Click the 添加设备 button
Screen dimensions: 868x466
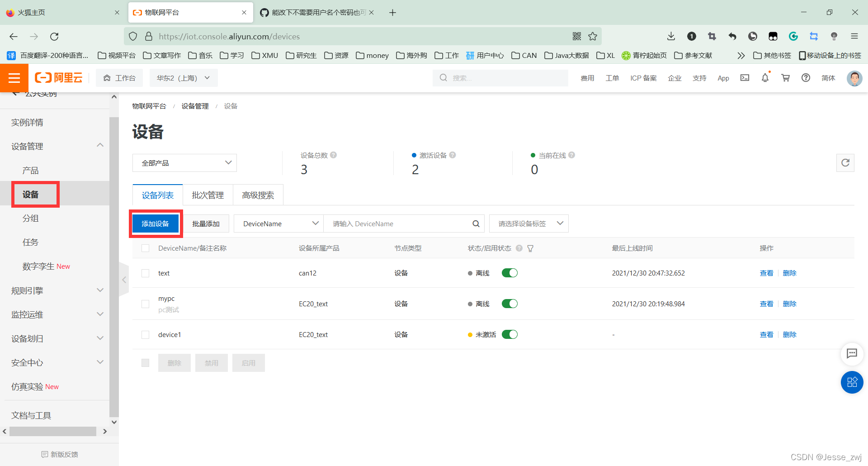(x=156, y=223)
